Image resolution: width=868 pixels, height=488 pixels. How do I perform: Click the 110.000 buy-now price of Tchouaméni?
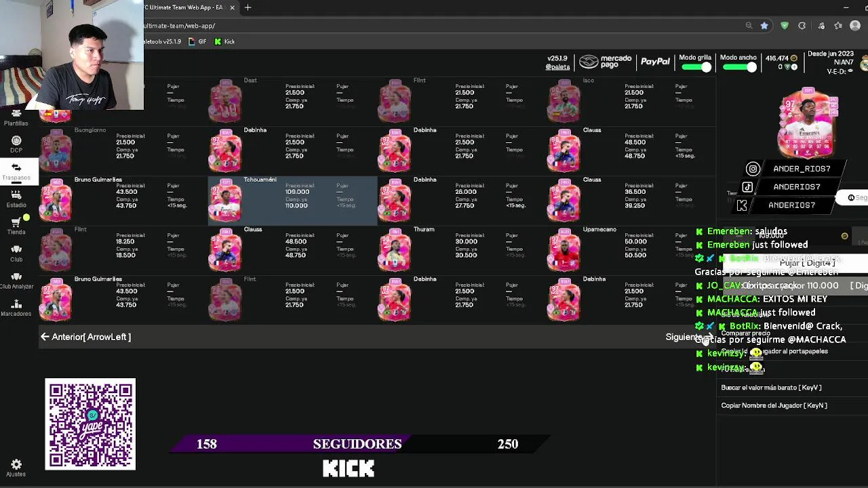point(296,205)
